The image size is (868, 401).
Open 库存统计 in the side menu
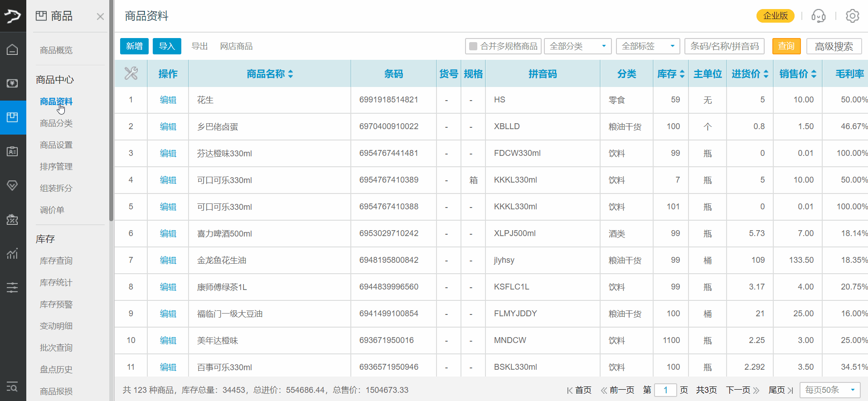[56, 283]
